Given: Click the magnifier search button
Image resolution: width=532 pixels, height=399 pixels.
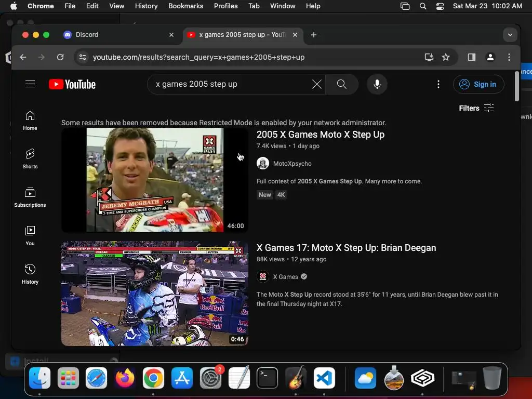Looking at the screenshot, I should coord(342,84).
